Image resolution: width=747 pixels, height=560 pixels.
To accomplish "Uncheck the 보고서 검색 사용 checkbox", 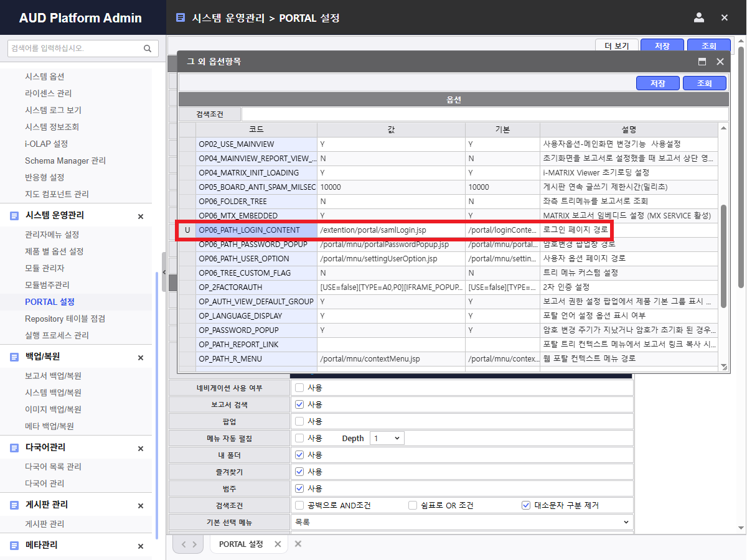I will [299, 404].
